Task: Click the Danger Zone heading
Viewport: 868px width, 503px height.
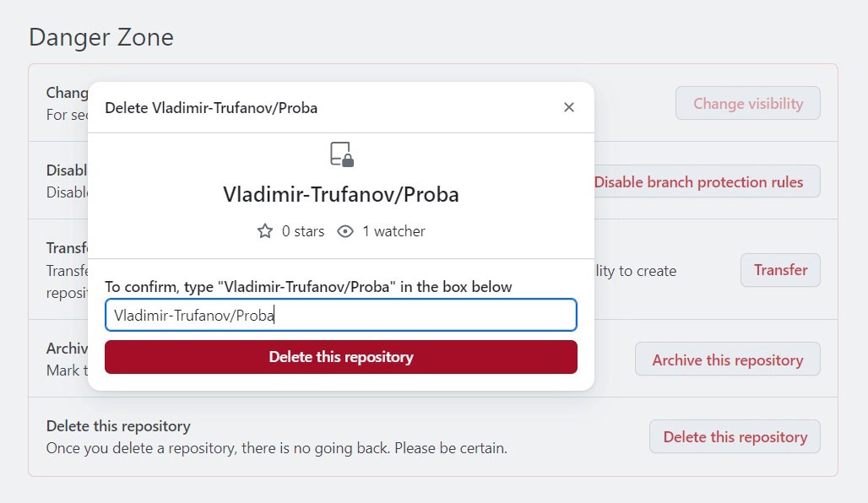Action: point(100,37)
